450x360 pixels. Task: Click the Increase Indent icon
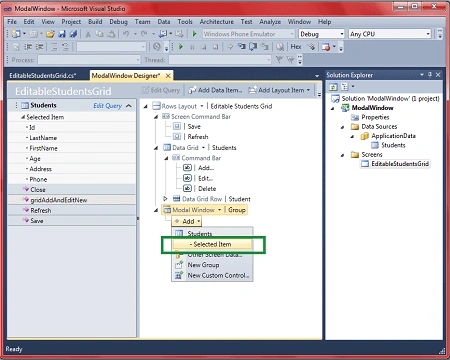tap(40, 47)
